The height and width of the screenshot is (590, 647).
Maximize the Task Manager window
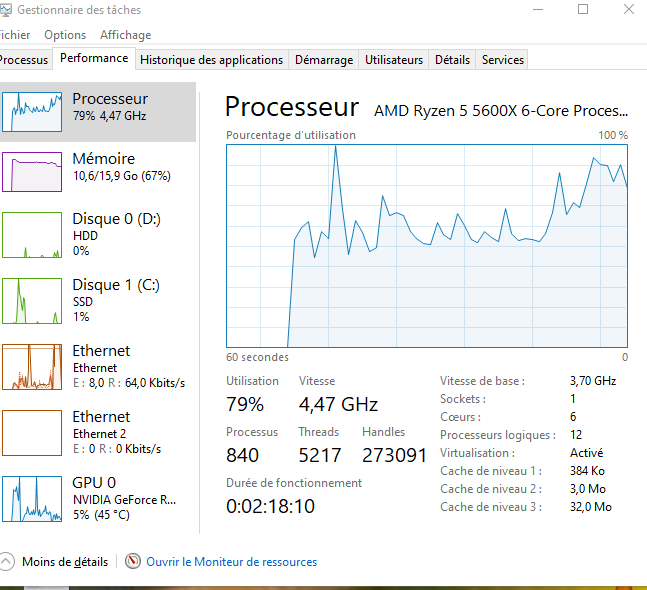(583, 9)
